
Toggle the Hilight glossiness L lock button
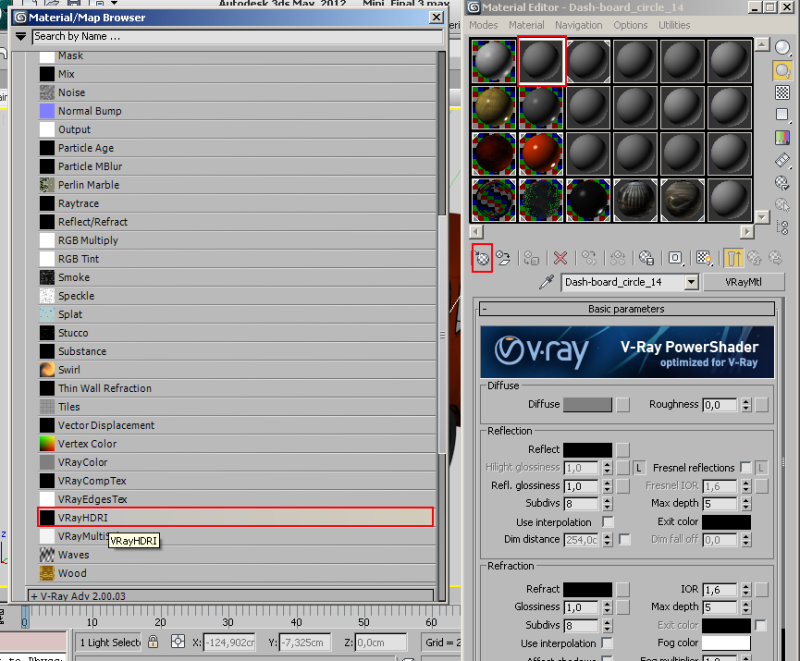click(x=638, y=468)
